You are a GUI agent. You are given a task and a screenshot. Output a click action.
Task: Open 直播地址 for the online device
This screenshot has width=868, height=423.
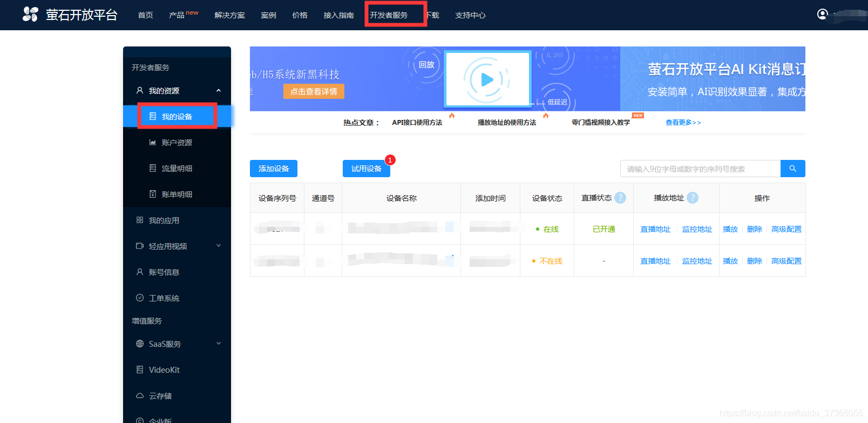[x=655, y=229]
